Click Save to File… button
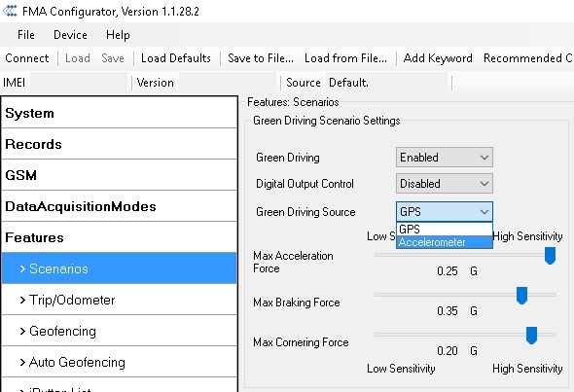The width and height of the screenshot is (574, 392). (261, 58)
